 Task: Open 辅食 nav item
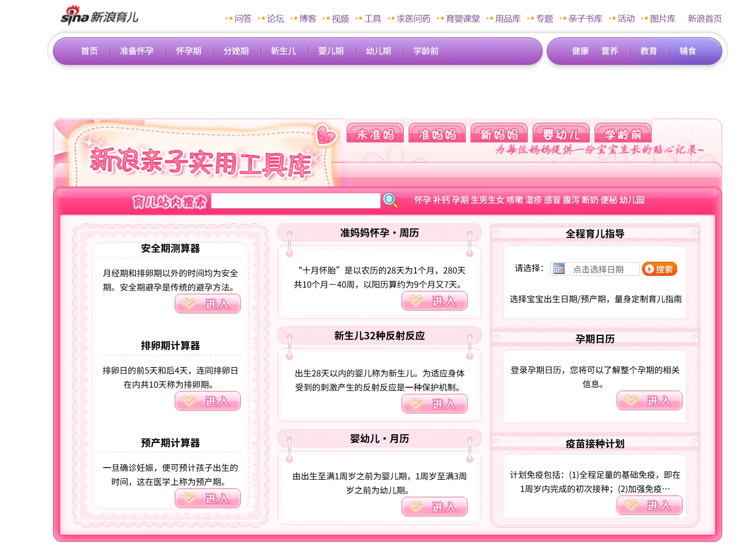point(687,51)
